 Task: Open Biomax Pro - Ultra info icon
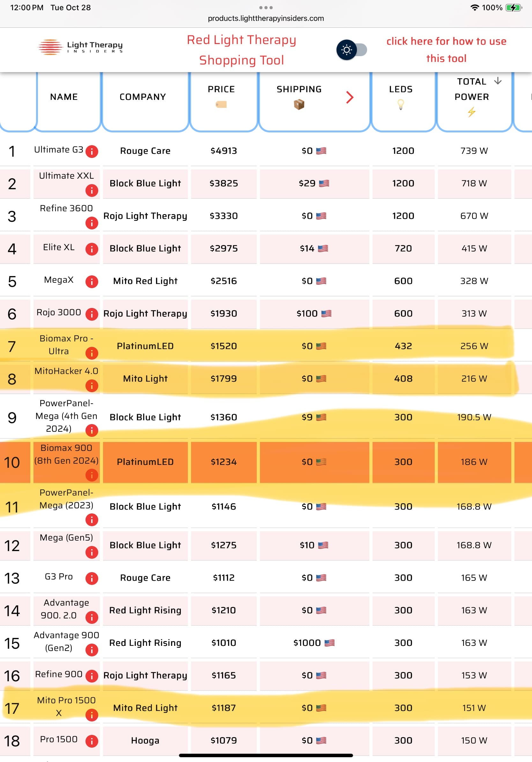[x=92, y=353]
